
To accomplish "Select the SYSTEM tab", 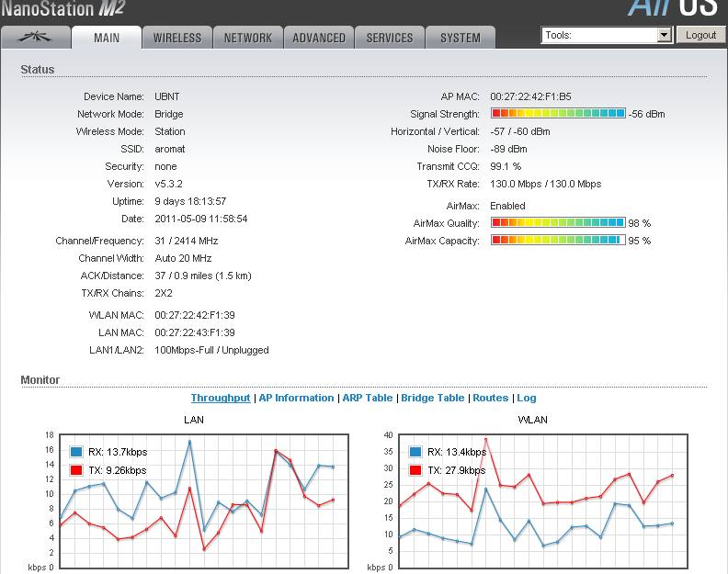I will [x=461, y=38].
